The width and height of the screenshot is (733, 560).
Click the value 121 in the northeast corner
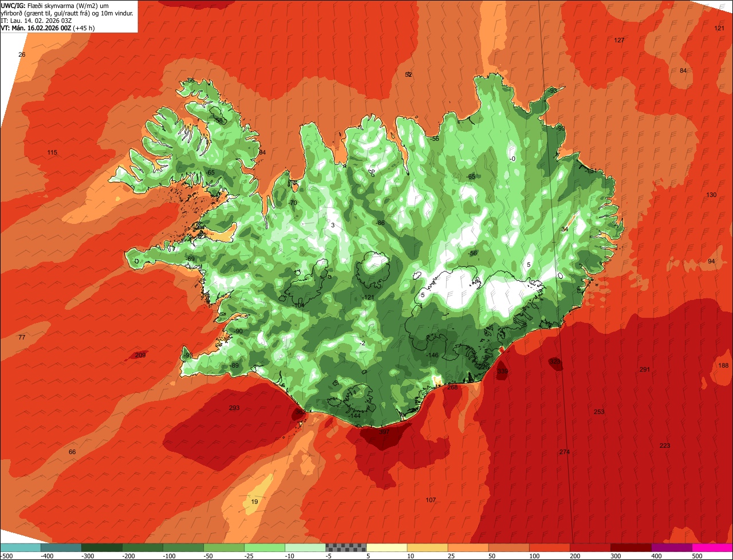click(x=719, y=28)
